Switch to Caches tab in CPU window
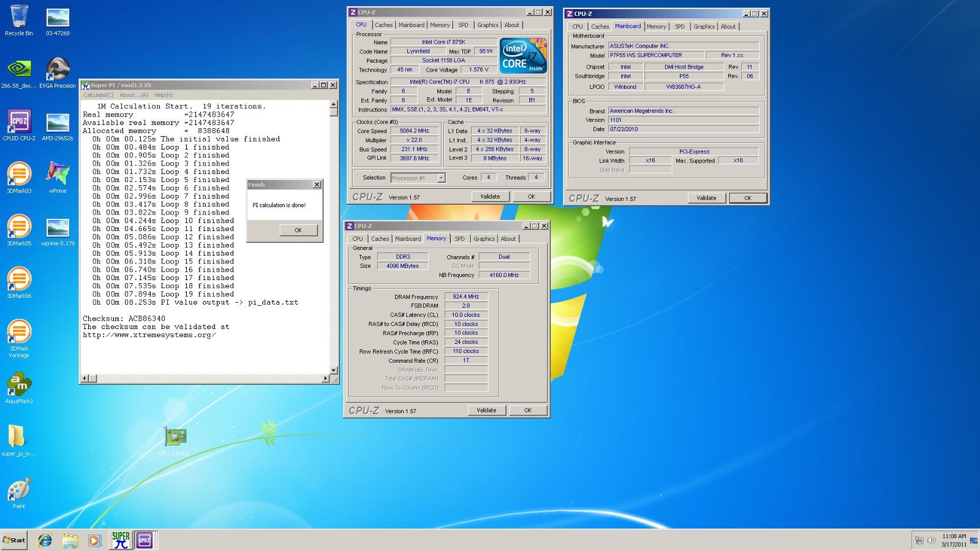Image resolution: width=980 pixels, height=551 pixels. click(x=384, y=25)
